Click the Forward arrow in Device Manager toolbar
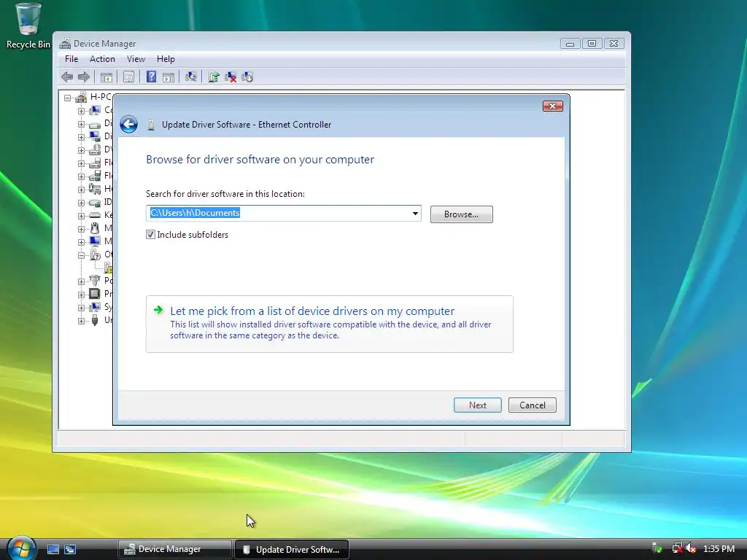This screenshot has width=747, height=560. tap(84, 77)
